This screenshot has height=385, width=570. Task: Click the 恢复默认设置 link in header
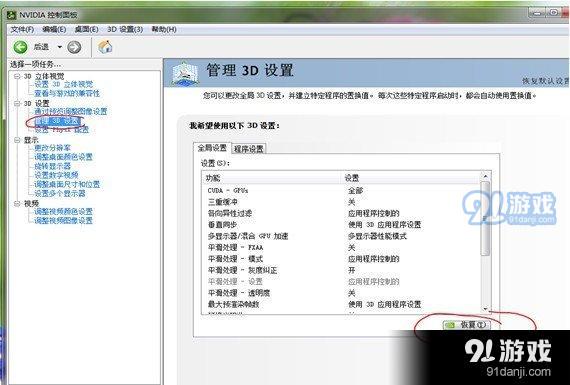[545, 81]
